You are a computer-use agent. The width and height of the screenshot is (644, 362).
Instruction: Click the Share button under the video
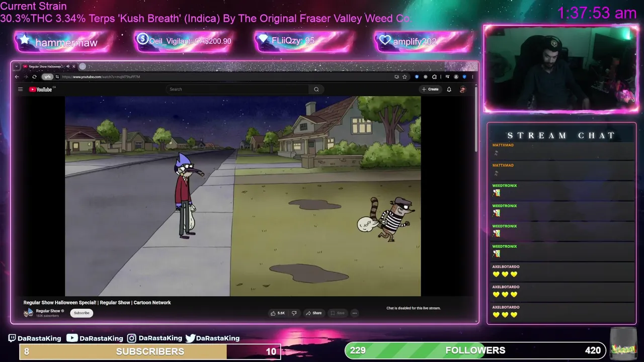click(x=314, y=313)
